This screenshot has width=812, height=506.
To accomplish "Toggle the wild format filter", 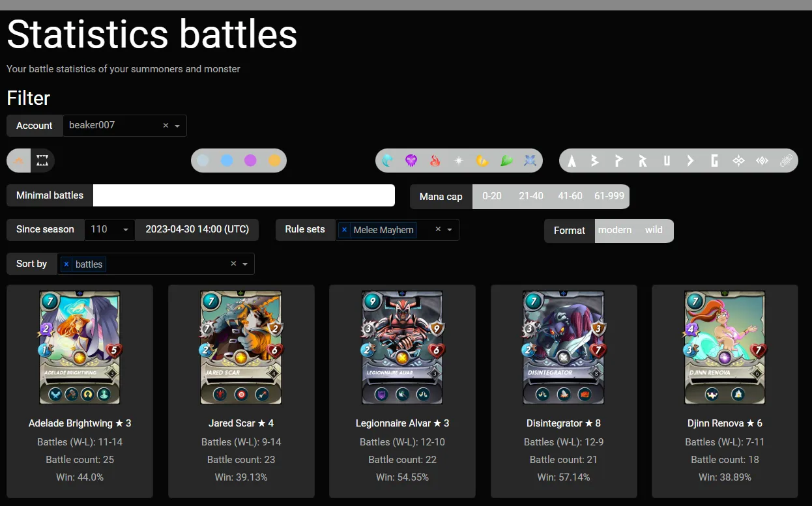I will 654,230.
